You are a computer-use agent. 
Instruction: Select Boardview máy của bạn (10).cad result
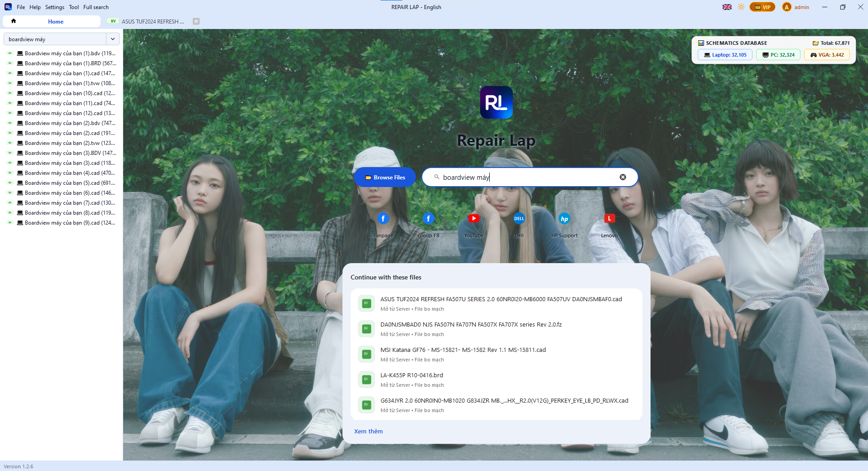(62, 93)
